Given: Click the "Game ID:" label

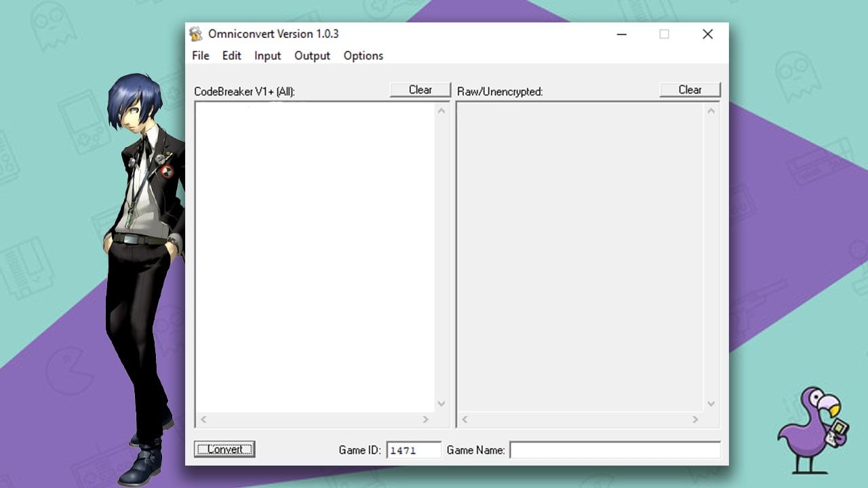Looking at the screenshot, I should (361, 450).
